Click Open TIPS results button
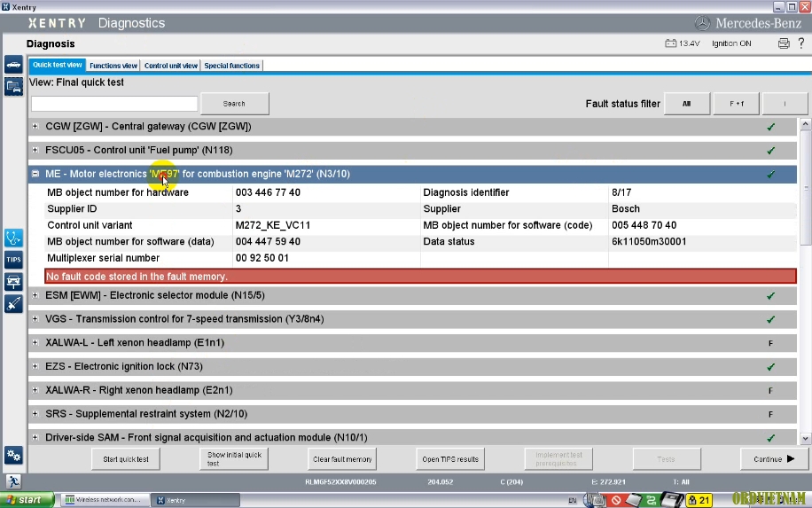Viewport: 812px width, 508px height. (450, 459)
